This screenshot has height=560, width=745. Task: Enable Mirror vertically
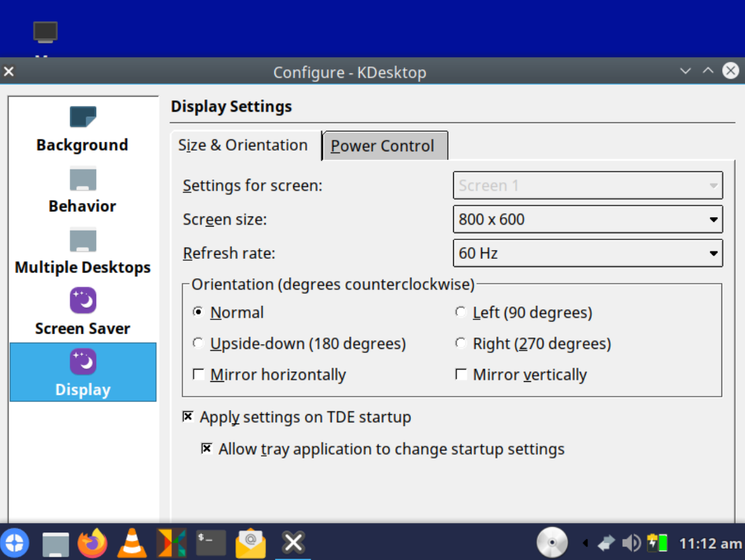tap(520, 374)
